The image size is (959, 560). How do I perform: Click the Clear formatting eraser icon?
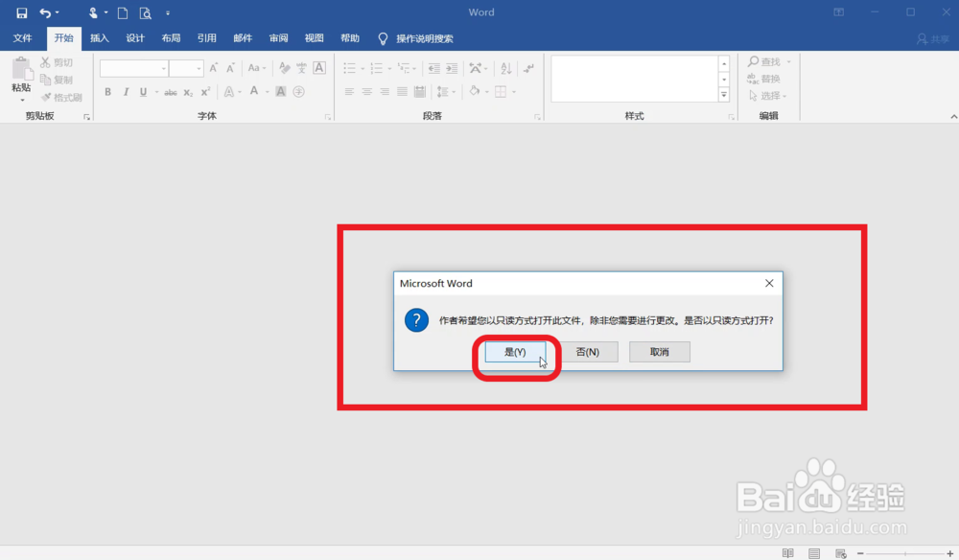[x=284, y=68]
